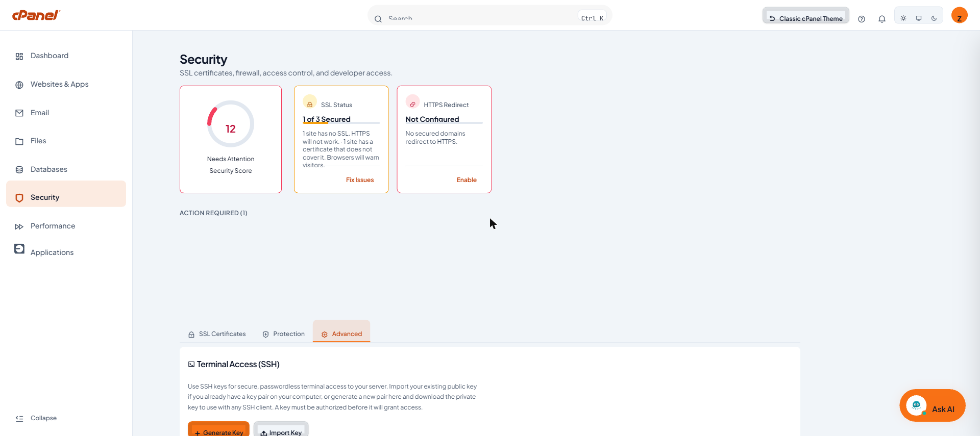Image resolution: width=980 pixels, height=436 pixels.
Task: Collapse the sidebar
Action: coord(36,418)
